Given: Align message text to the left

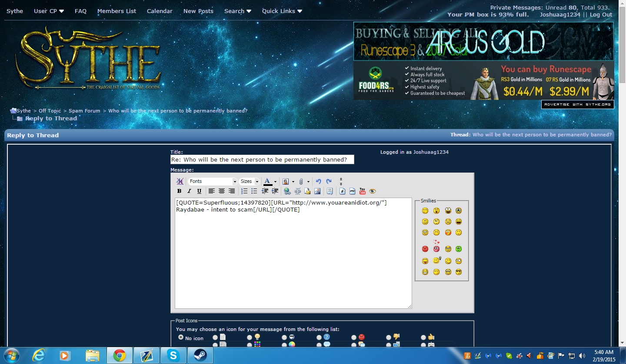Looking at the screenshot, I should 211,191.
